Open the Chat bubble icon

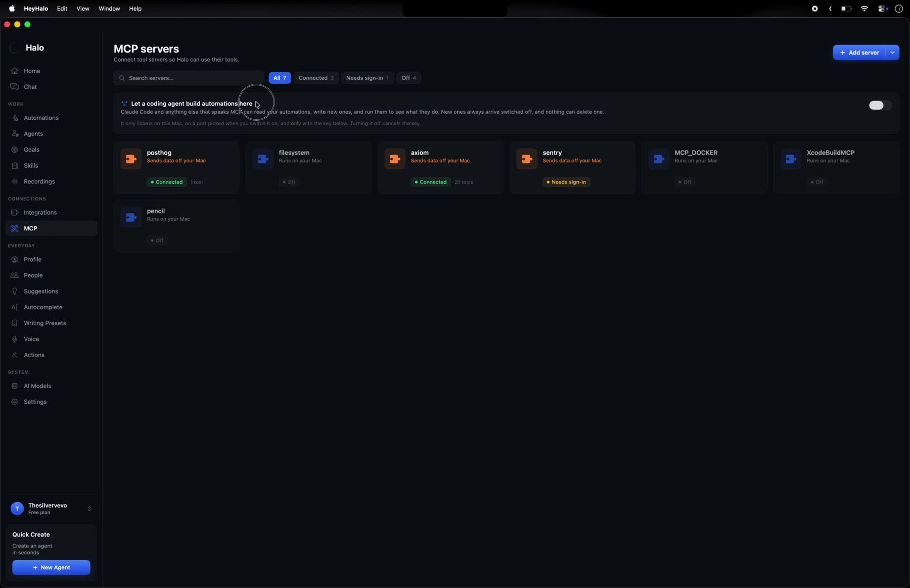click(15, 87)
